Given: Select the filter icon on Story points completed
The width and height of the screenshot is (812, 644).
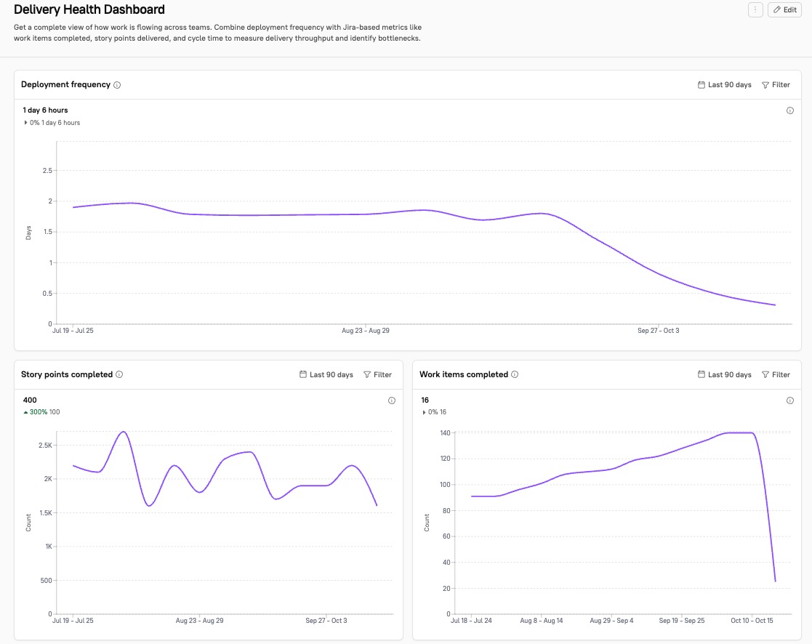Looking at the screenshot, I should (368, 374).
